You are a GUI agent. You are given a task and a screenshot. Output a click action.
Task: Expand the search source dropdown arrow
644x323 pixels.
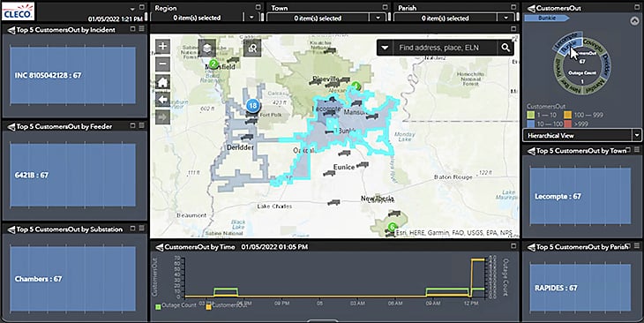pos(385,48)
